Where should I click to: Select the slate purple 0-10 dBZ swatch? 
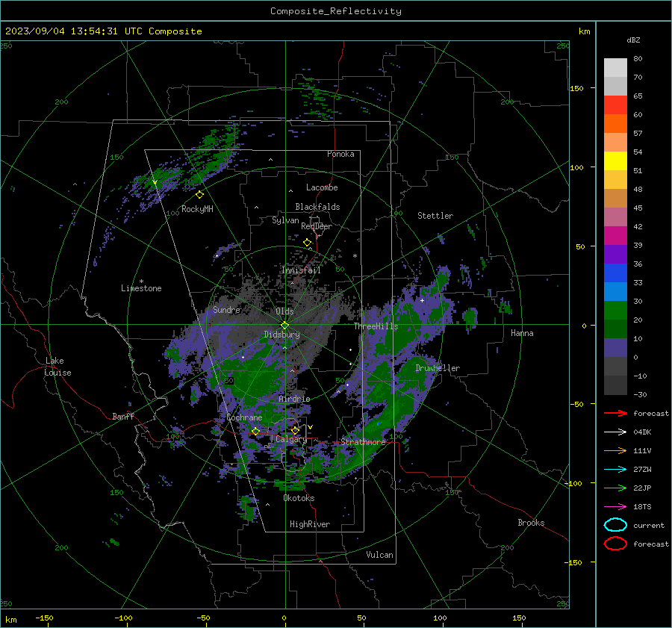point(615,348)
